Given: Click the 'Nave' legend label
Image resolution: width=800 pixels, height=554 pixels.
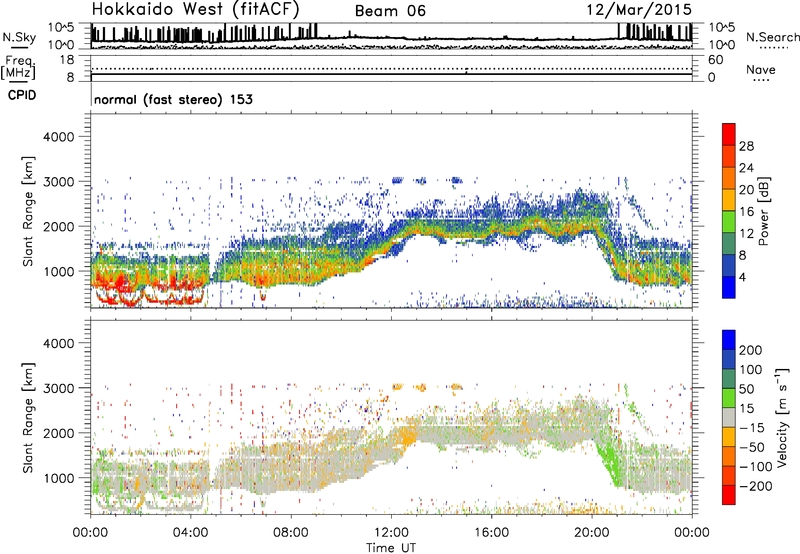Looking at the screenshot, I should pyautogui.click(x=761, y=70).
